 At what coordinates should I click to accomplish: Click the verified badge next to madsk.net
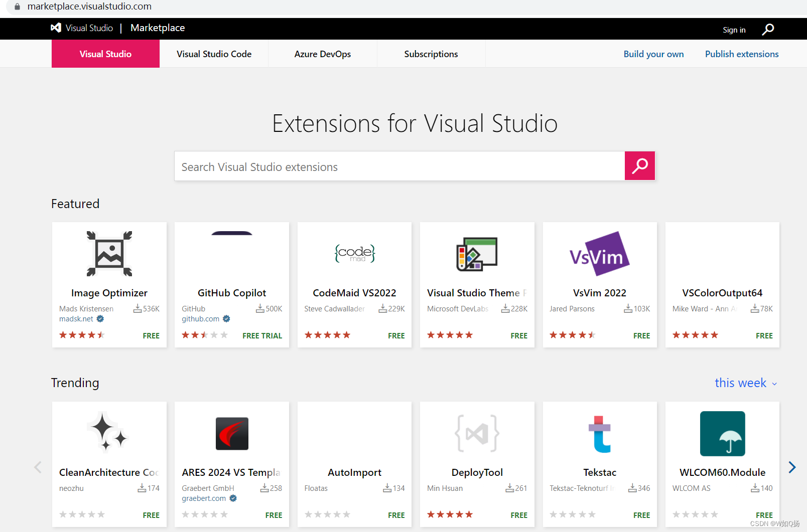coord(100,319)
